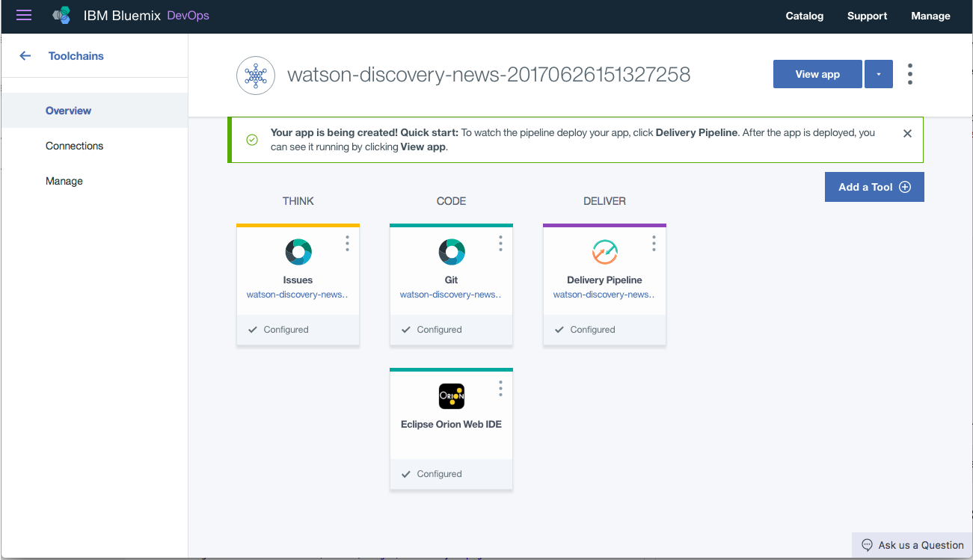Viewport: 973px width, 560px height.
Task: Open the Delivery Pipeline watson-discovery-news link
Action: [604, 295]
